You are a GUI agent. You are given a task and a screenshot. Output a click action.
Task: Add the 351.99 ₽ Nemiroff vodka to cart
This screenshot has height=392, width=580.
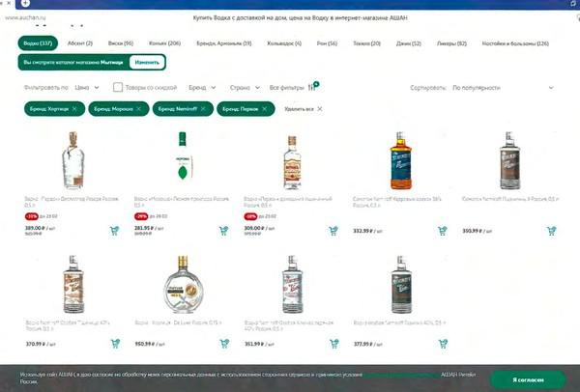333,344
